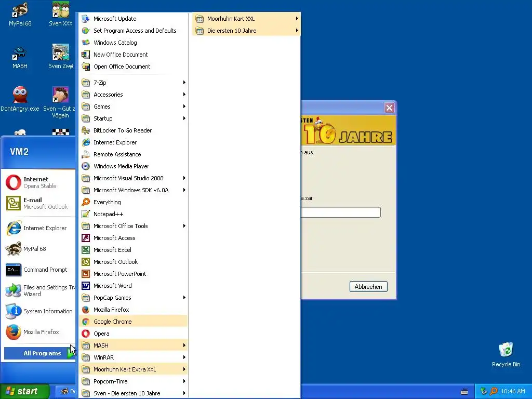Open MyPal 68 desktop shortcut

pos(20,15)
